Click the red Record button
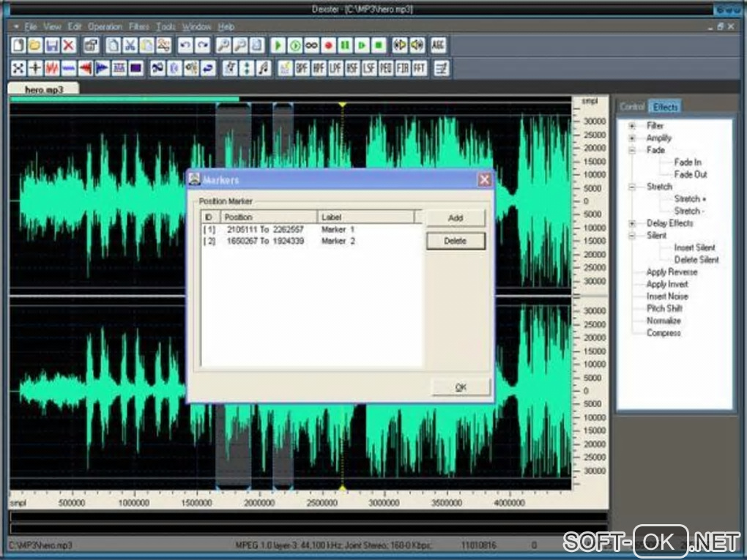This screenshot has height=560, width=747. (x=328, y=45)
